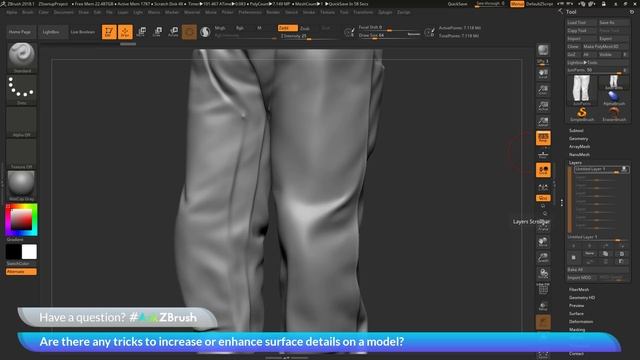Enable M material mode
The height and width of the screenshot is (360, 640).
pyautogui.click(x=259, y=28)
